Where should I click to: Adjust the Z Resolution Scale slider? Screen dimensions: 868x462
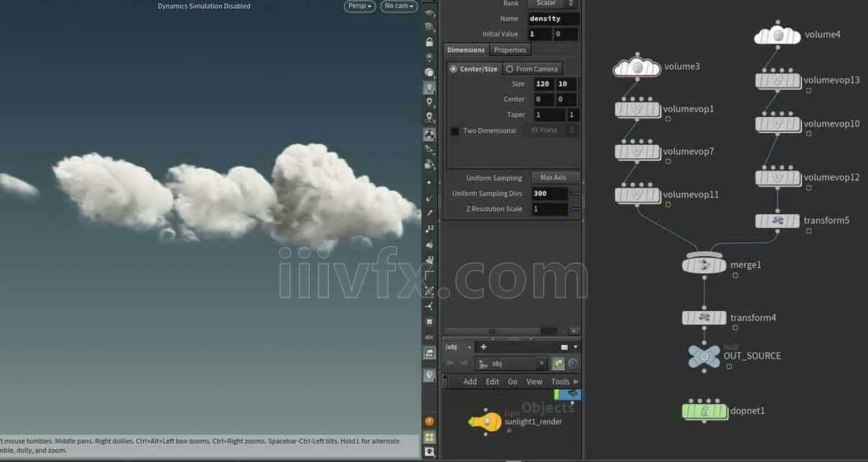pyautogui.click(x=575, y=209)
